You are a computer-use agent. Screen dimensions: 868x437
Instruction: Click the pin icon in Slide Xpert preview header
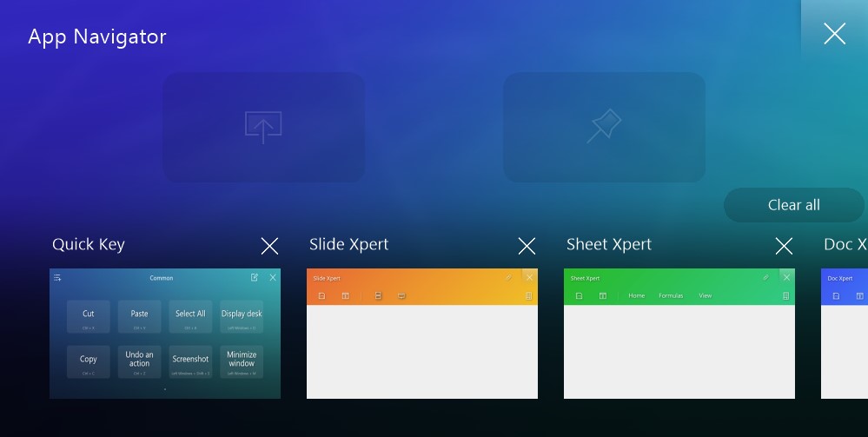[x=509, y=277]
